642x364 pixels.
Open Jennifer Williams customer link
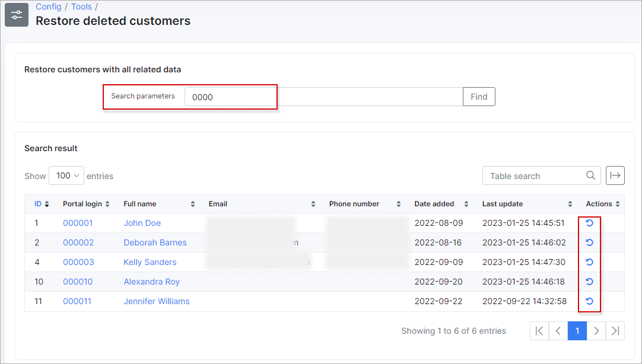pyautogui.click(x=157, y=301)
